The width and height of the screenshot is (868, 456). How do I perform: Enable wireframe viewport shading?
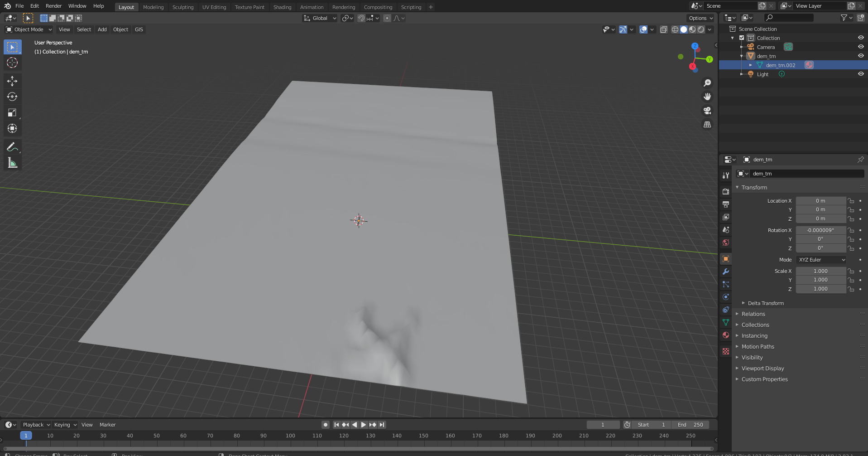pos(675,29)
